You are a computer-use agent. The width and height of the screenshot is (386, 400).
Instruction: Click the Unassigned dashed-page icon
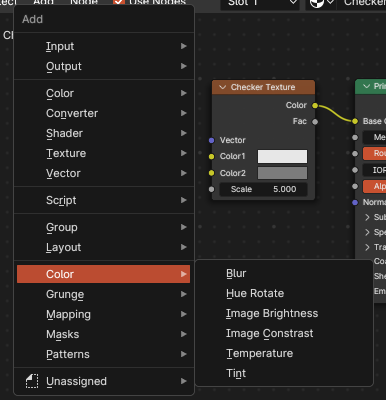pos(32,381)
